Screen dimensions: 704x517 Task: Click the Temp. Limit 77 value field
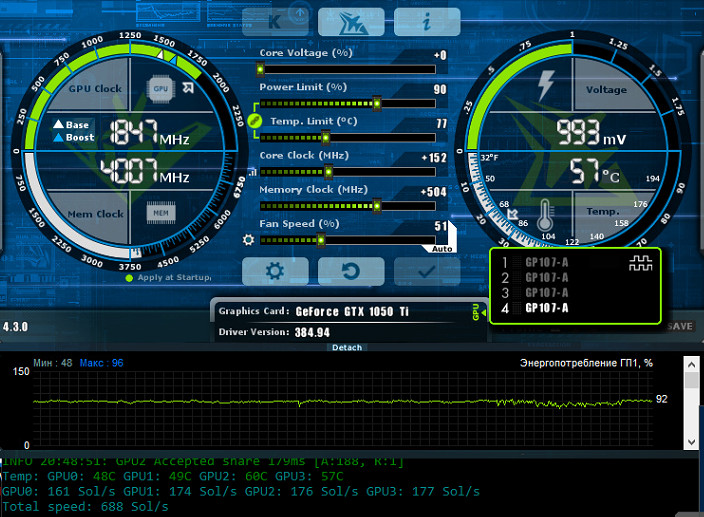click(442, 123)
